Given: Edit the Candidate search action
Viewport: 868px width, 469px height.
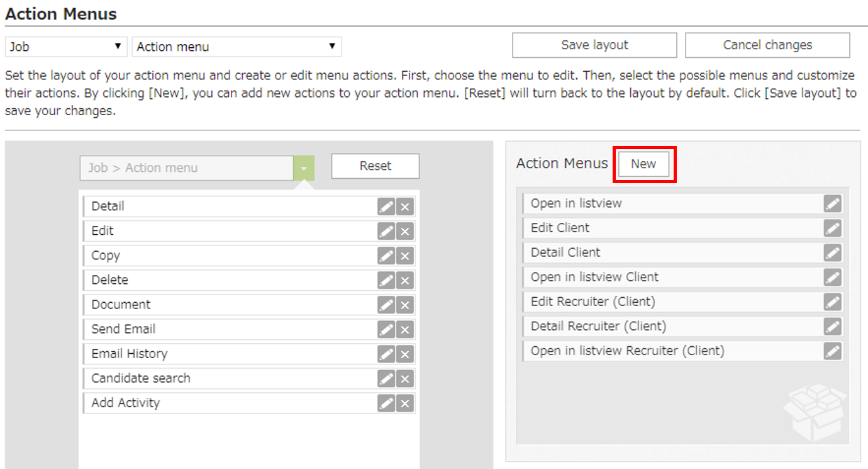Looking at the screenshot, I should pos(386,378).
